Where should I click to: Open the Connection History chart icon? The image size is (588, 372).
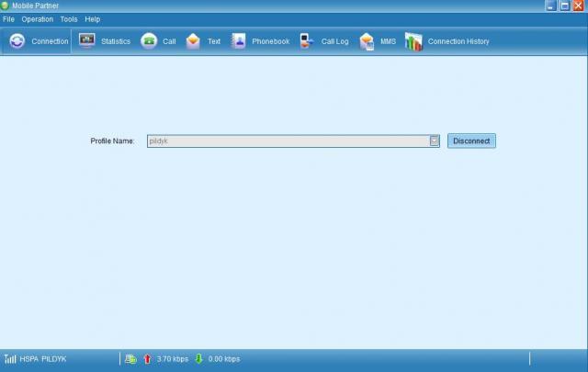(x=413, y=41)
